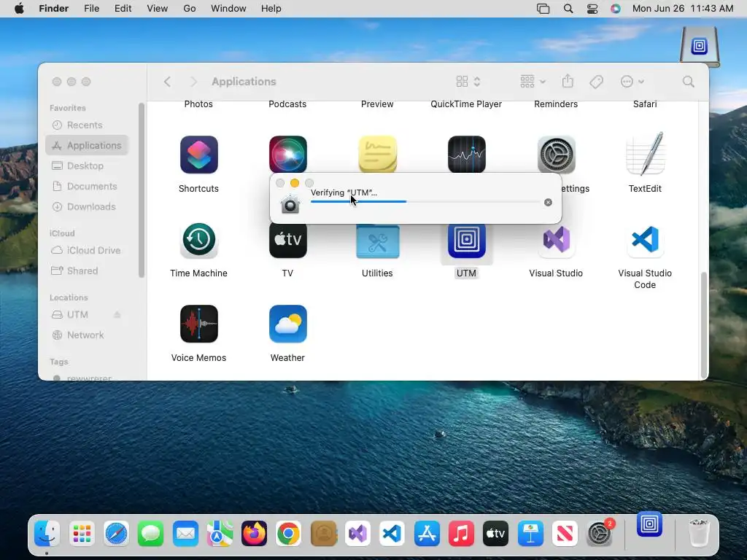Open the Utilities folder
Image resolution: width=747 pixels, height=560 pixels.
(377, 241)
